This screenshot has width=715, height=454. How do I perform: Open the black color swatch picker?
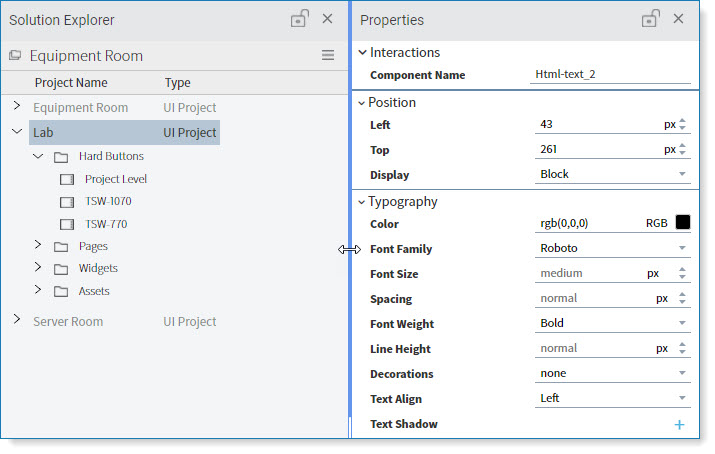coord(683,222)
